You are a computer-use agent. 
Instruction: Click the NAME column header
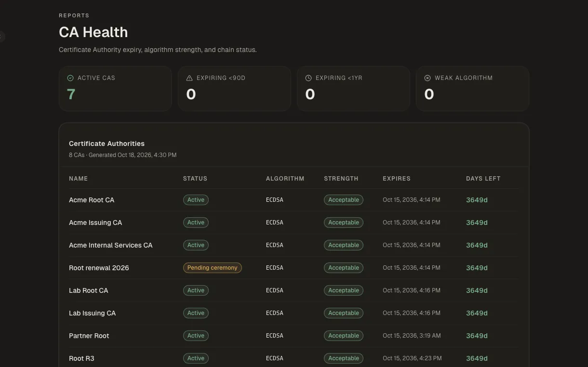(79, 179)
